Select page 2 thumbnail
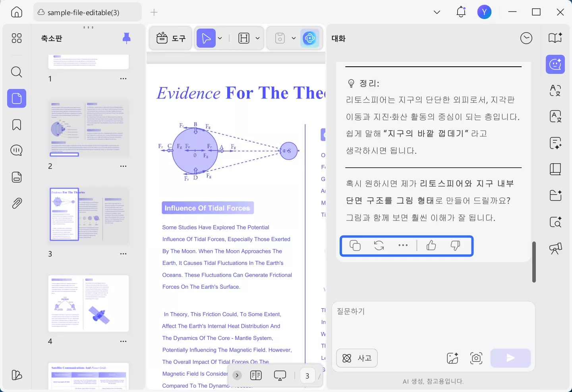572x392 pixels. pyautogui.click(x=89, y=128)
